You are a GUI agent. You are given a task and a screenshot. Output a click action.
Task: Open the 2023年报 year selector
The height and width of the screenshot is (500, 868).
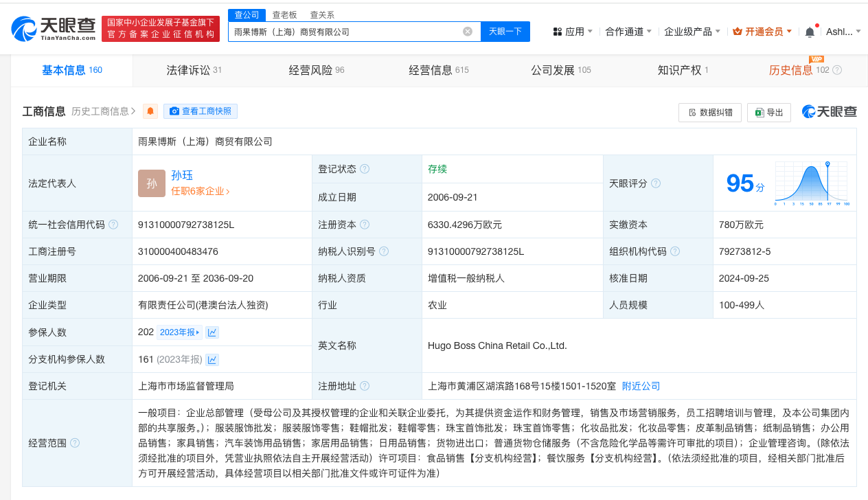click(179, 332)
